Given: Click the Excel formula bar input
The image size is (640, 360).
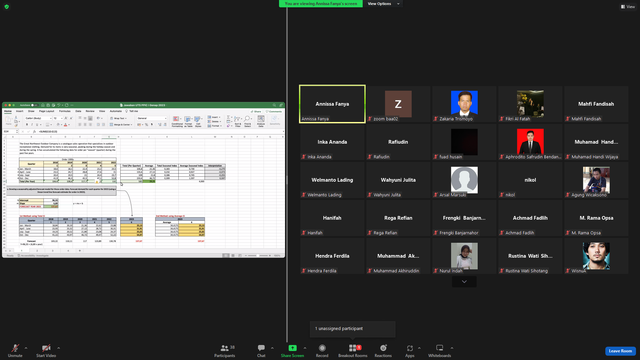Looking at the screenshot, I should (x=159, y=131).
